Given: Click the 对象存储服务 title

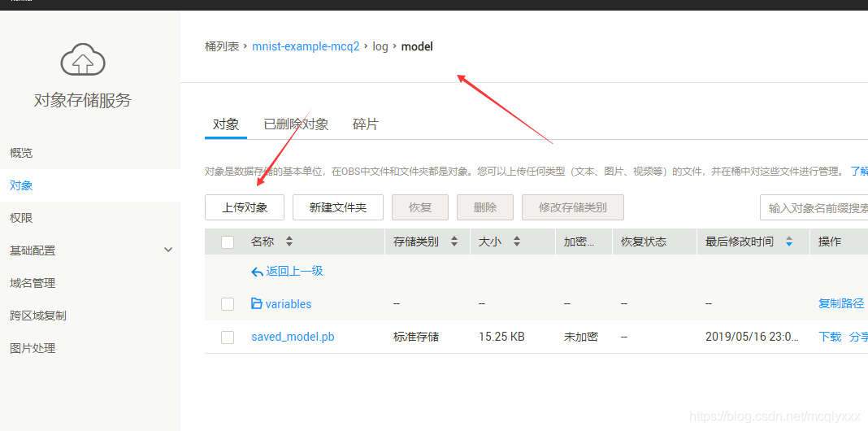Looking at the screenshot, I should point(83,100).
